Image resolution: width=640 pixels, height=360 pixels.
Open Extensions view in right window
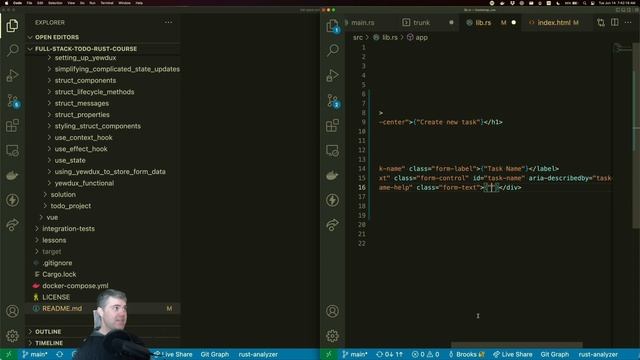point(333,125)
